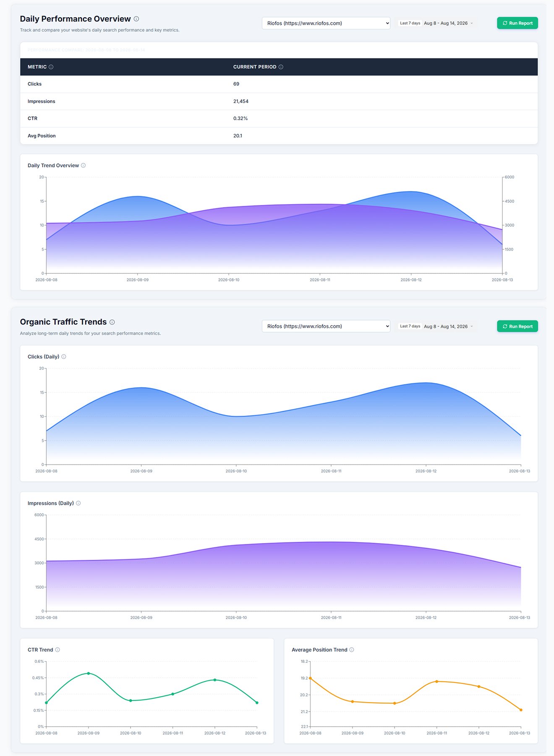The width and height of the screenshot is (554, 756).
Task: Run Report for Daily Performance Overview
Action: pos(517,23)
